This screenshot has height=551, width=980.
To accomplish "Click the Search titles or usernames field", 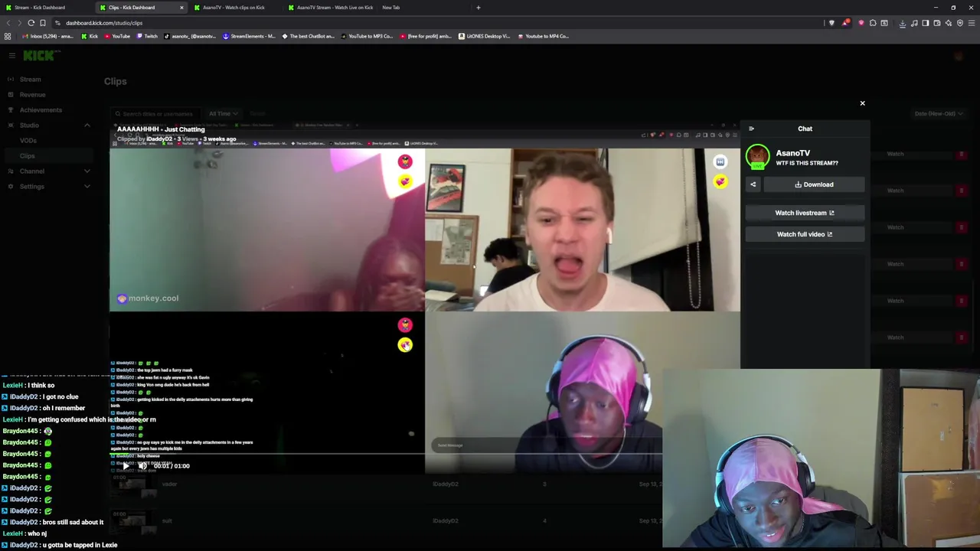I will 155,114.
